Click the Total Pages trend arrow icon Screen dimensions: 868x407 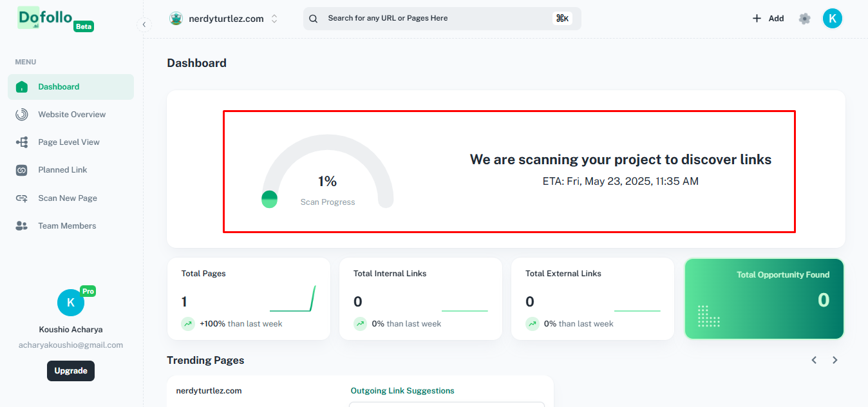tap(188, 324)
